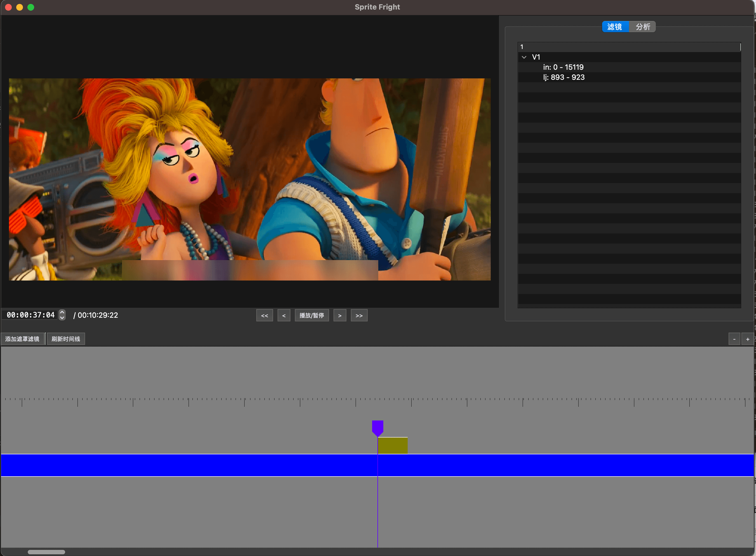Enter full screen with the green button
The image size is (756, 556).
30,7
